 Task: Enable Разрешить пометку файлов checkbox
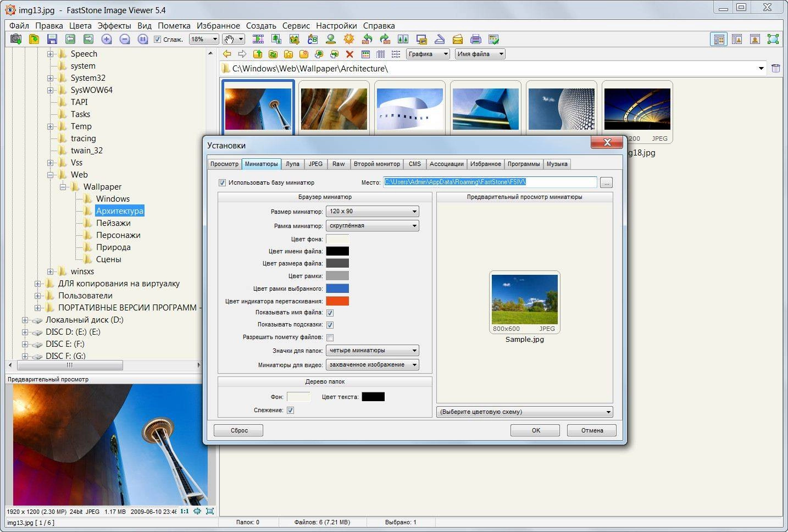[330, 337]
